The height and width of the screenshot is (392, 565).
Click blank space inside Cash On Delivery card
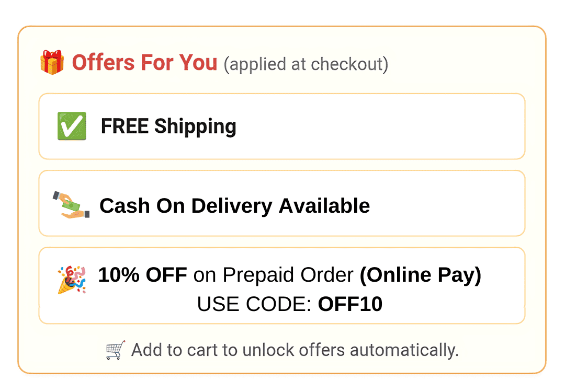447,203
